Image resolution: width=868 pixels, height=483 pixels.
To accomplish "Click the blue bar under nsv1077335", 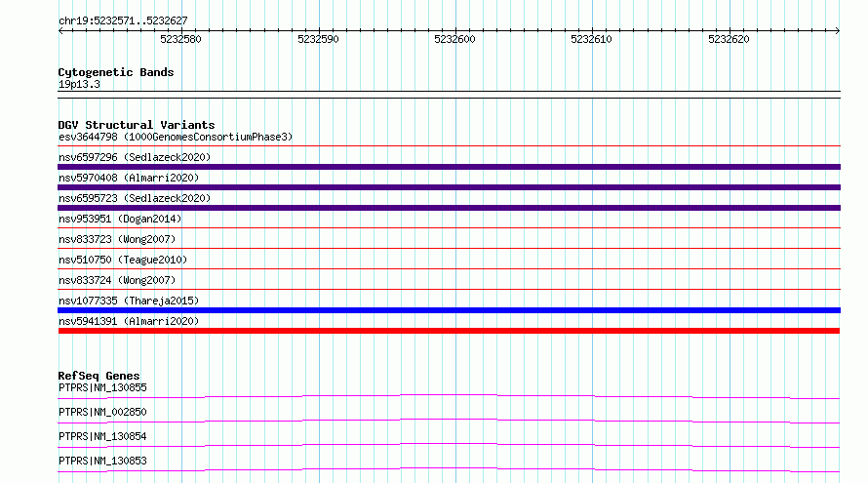I will (449, 310).
